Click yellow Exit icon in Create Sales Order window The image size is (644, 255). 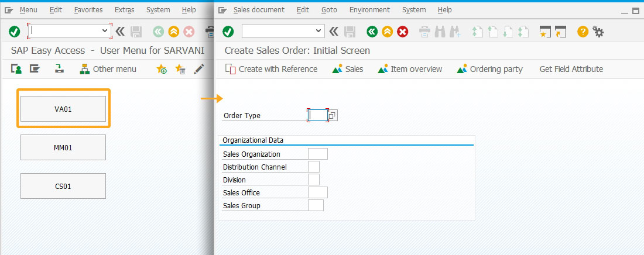pos(388,32)
